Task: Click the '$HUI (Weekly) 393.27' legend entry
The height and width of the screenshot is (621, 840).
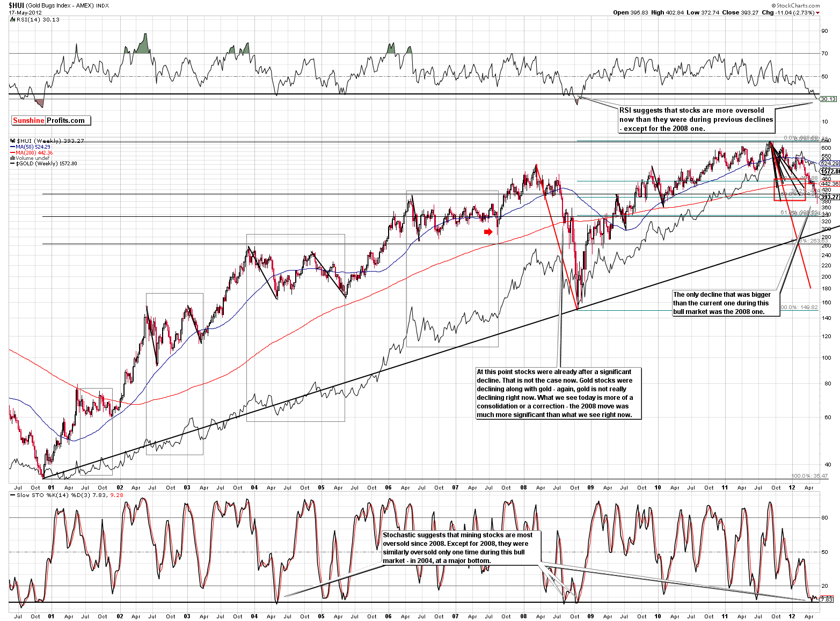Action: coord(50,141)
